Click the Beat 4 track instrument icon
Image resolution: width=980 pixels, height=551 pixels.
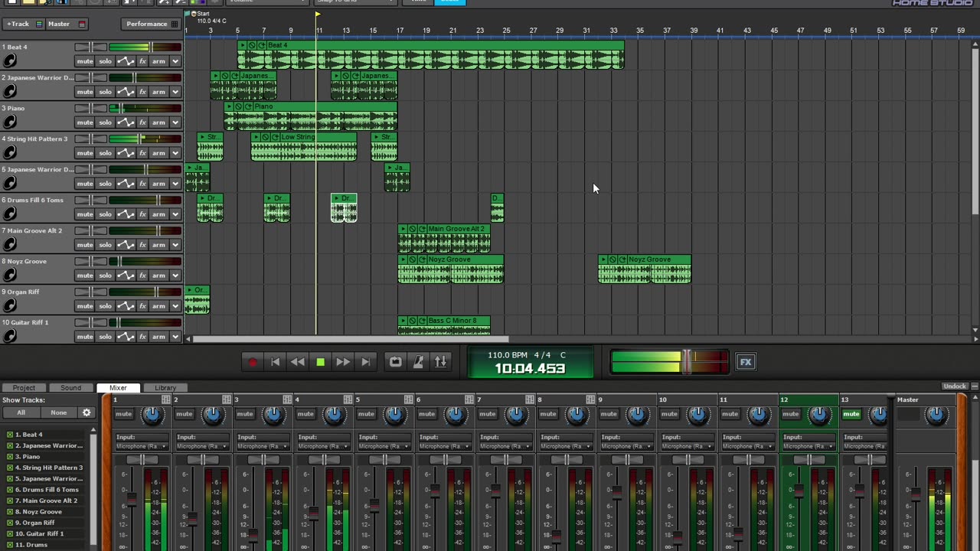click(10, 61)
